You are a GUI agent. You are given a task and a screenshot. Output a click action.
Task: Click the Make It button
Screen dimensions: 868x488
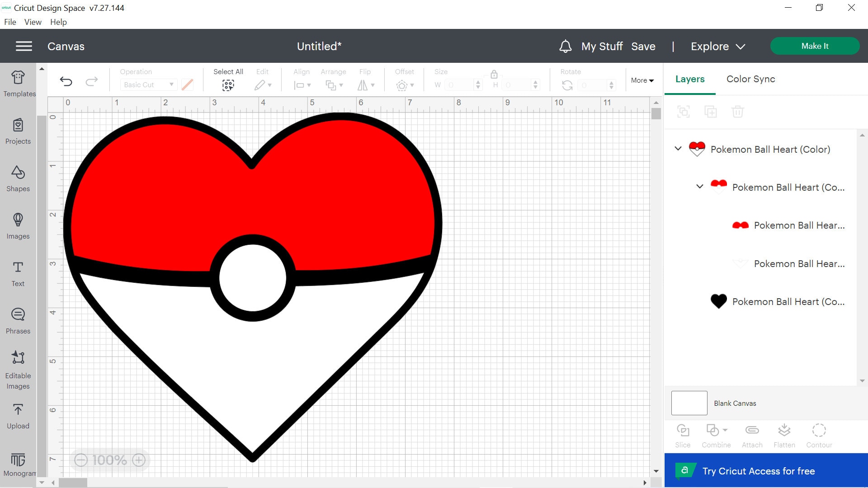click(x=815, y=46)
